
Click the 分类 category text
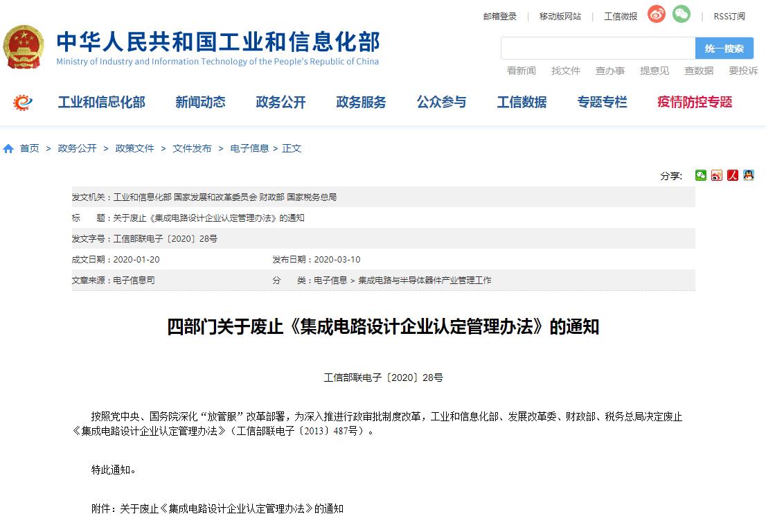382,281
